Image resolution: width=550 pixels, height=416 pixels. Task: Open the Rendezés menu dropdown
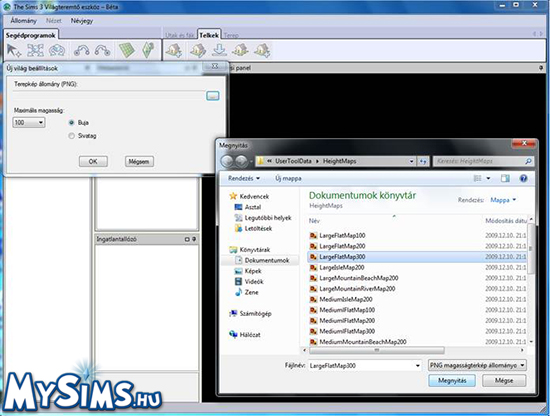coord(244,179)
